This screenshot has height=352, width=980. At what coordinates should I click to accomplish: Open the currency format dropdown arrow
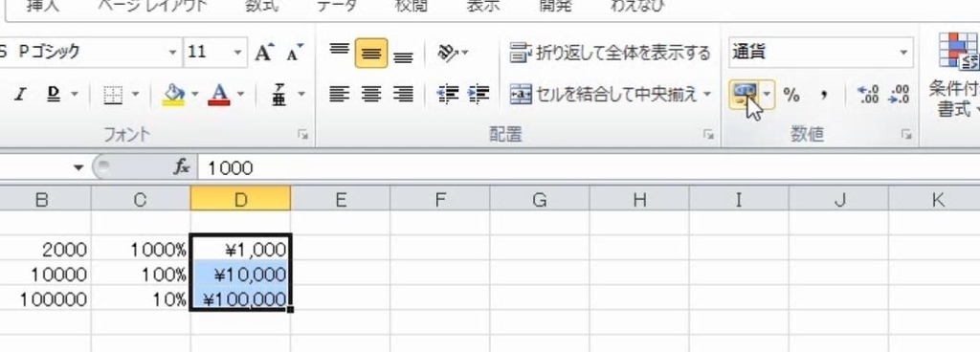[x=768, y=95]
